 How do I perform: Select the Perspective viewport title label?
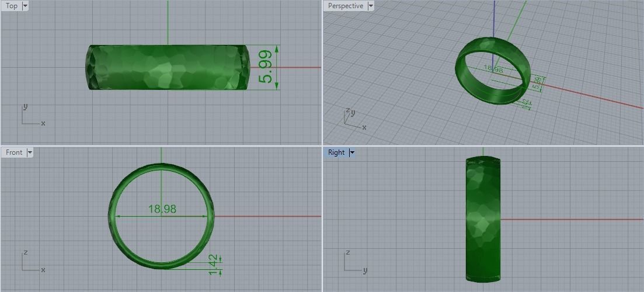[346, 6]
